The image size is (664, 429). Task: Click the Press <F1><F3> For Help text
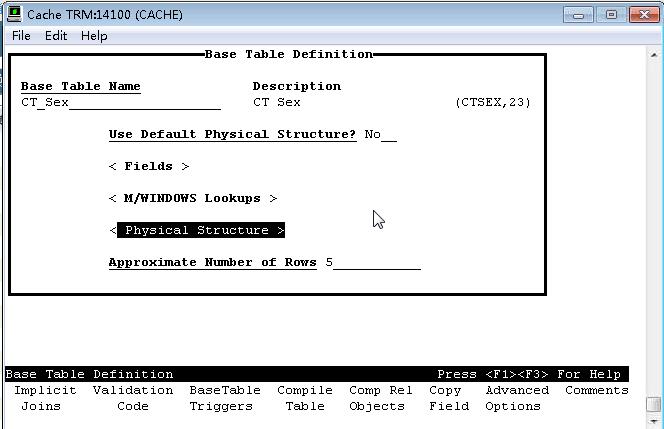[529, 374]
